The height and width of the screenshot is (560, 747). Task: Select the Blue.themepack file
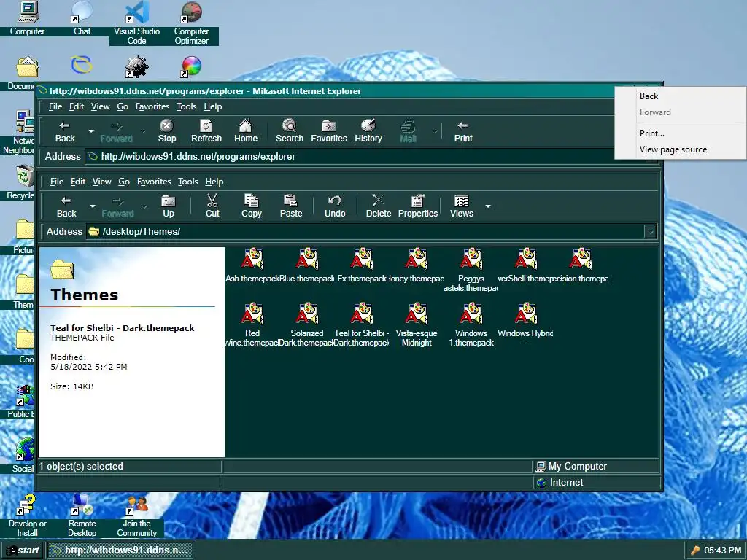(307, 265)
